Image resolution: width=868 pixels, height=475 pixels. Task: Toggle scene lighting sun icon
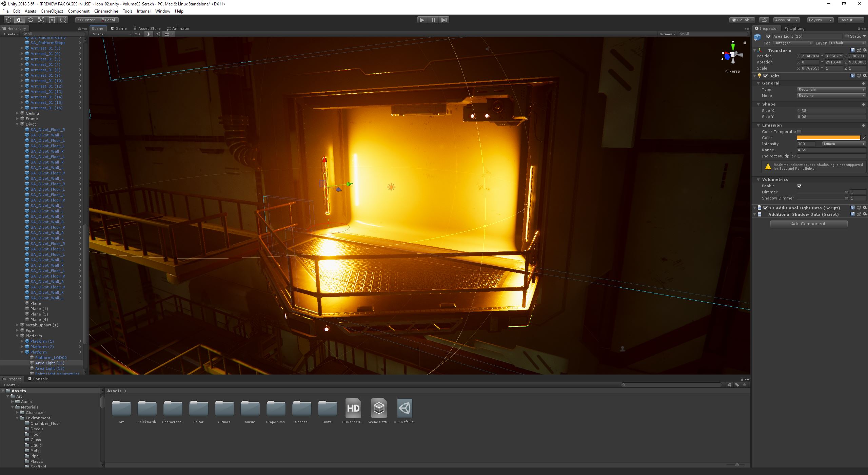tap(149, 34)
